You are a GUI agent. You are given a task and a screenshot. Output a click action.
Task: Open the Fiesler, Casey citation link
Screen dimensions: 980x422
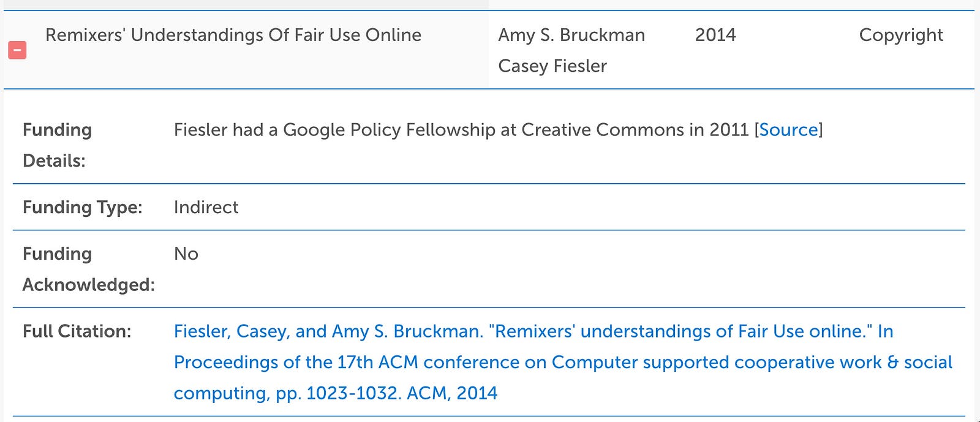point(563,362)
